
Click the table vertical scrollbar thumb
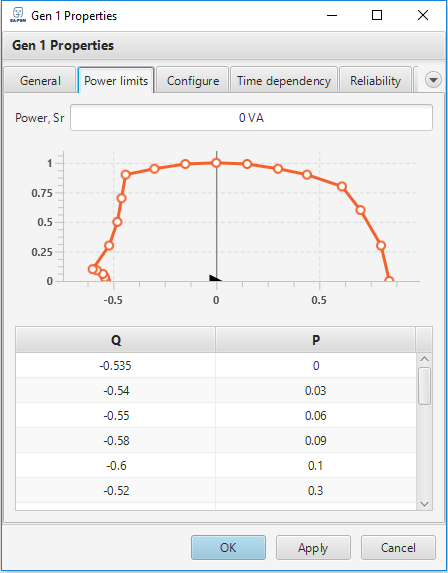coord(424,386)
